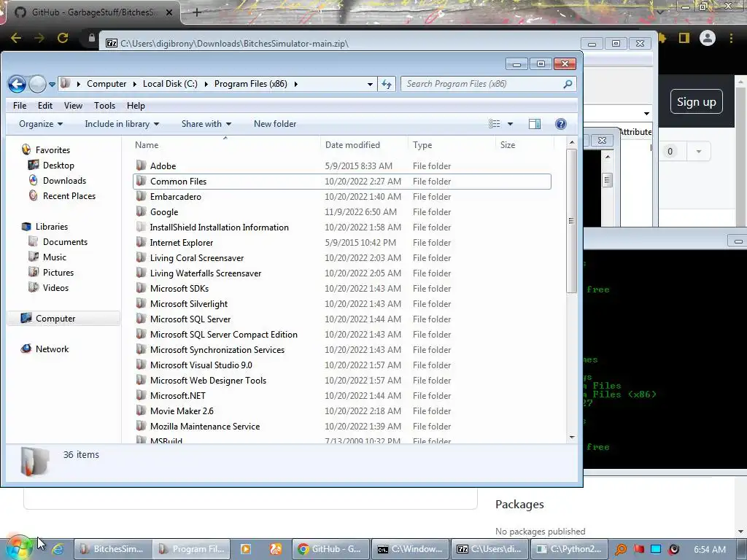The width and height of the screenshot is (747, 560).
Task: Open the Help menu
Action: click(136, 106)
